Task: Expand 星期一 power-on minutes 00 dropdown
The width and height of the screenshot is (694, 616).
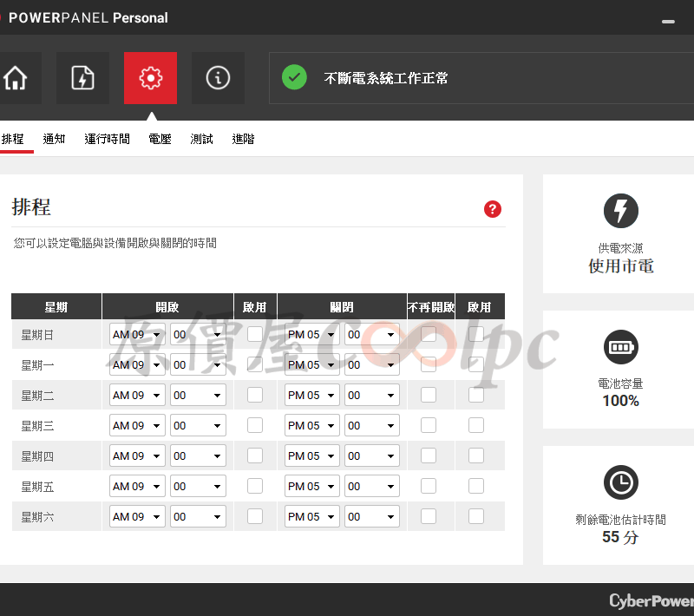Action: (198, 364)
